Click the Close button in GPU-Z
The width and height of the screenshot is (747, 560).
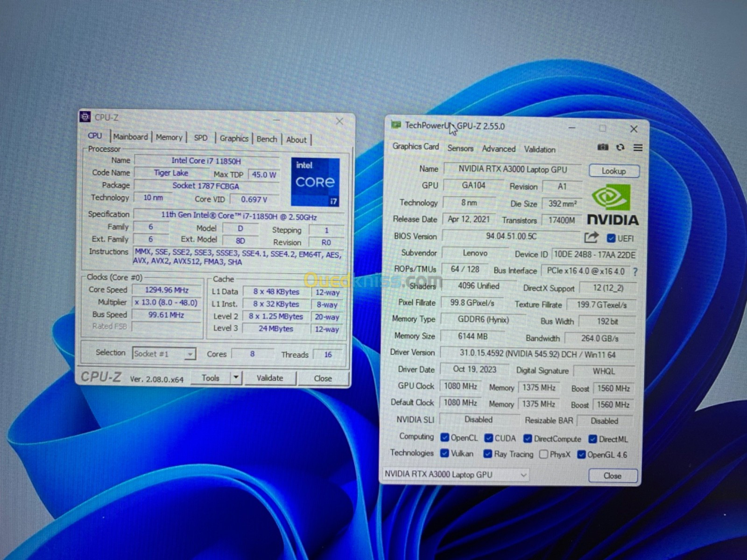[x=613, y=476]
